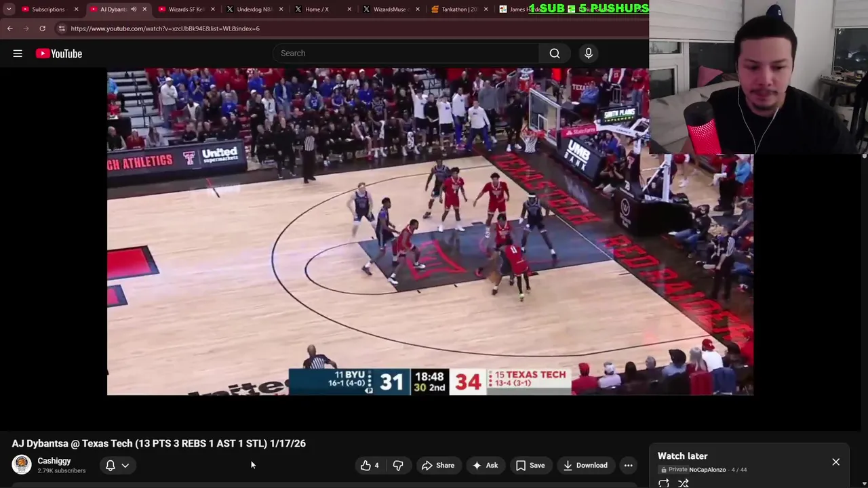This screenshot has height=488, width=868.
Task: Open the Cashiggy channel name link
Action: [54, 461]
